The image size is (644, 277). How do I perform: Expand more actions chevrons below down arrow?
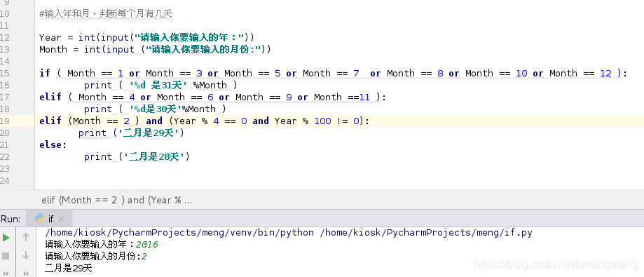pyautogui.click(x=25, y=273)
